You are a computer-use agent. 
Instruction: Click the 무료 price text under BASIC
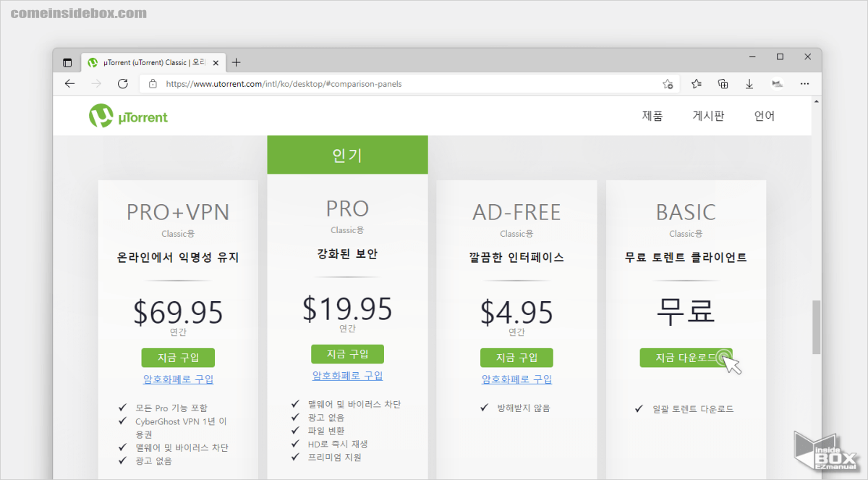[686, 311]
